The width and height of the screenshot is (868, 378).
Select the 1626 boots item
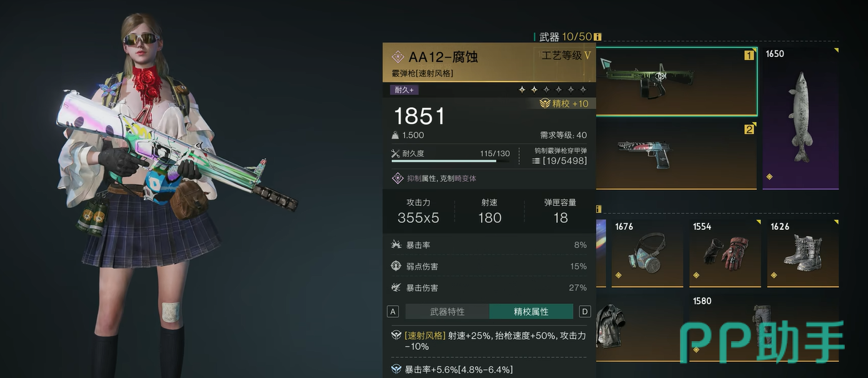803,253
